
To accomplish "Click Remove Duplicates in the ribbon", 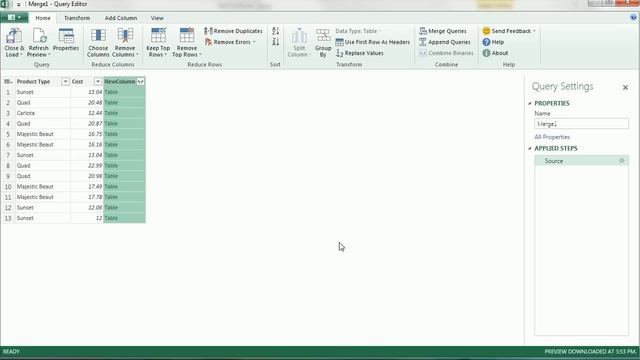I will tap(233, 31).
